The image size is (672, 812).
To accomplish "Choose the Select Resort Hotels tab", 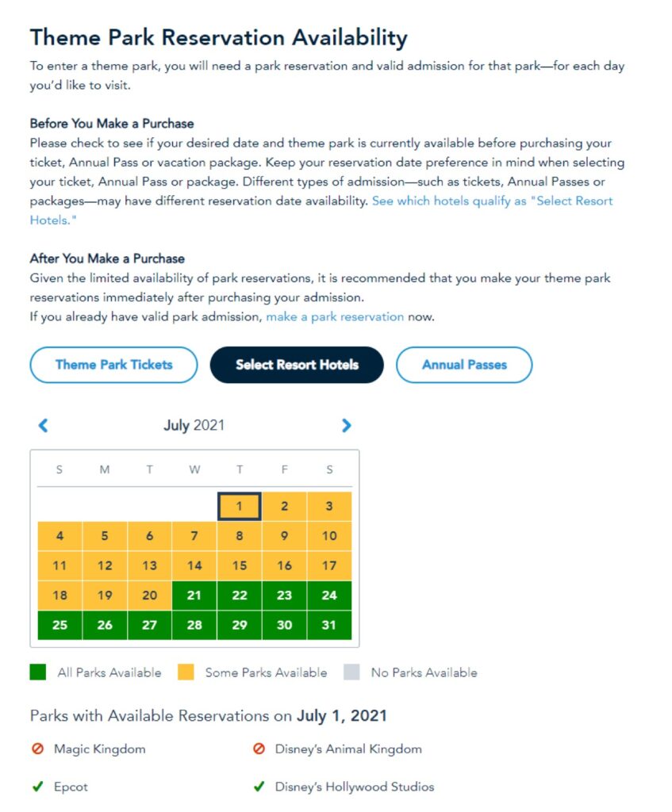I will [297, 365].
